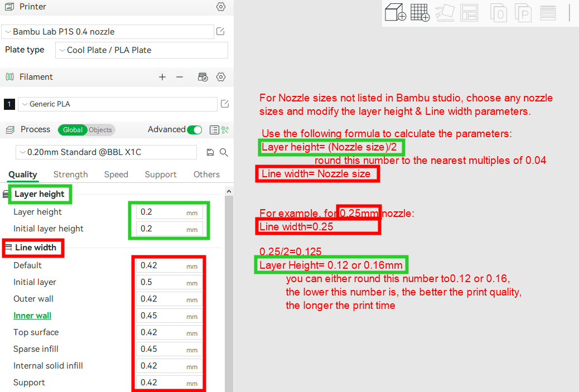Viewport: 579px width, 392px height.
Task: Open the Support tab
Action: tap(161, 175)
